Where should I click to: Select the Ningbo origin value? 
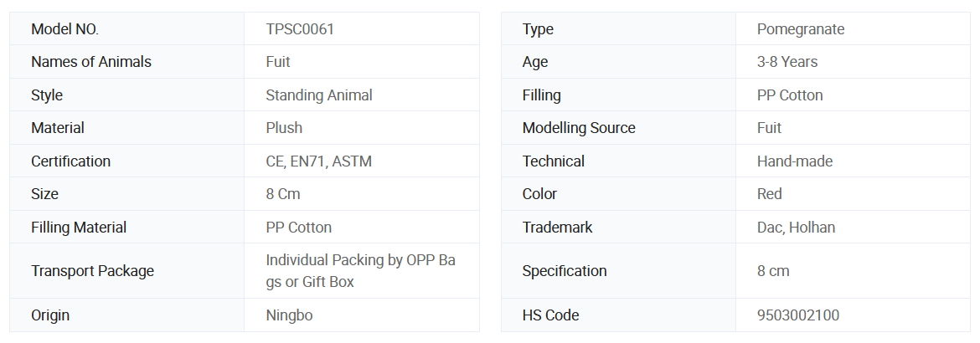[x=289, y=315]
